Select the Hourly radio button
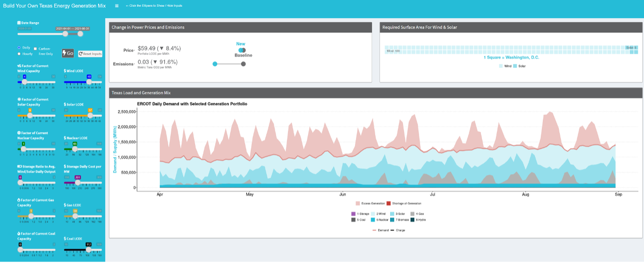This screenshot has height=263, width=644. tap(19, 53)
